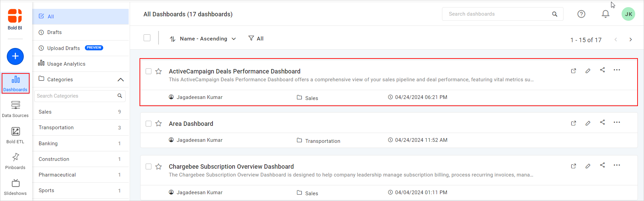Select the Transportation category
Screen dimensions: 644x201
(80, 128)
